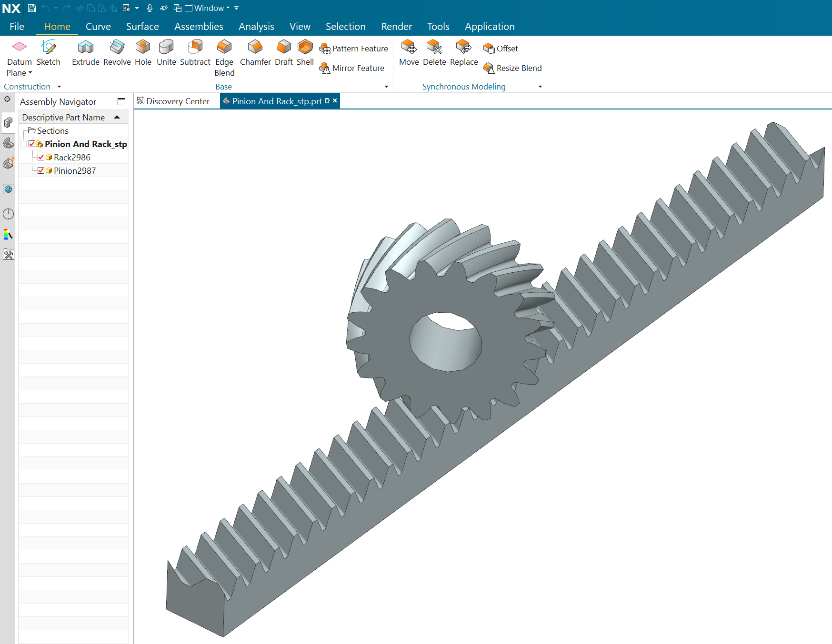Switch to the Discovery Center tab

[174, 101]
